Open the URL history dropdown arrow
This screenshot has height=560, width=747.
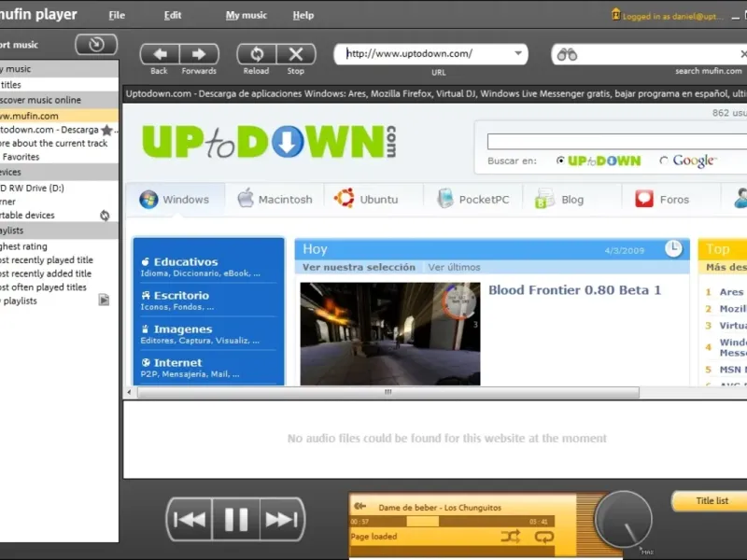[518, 53]
